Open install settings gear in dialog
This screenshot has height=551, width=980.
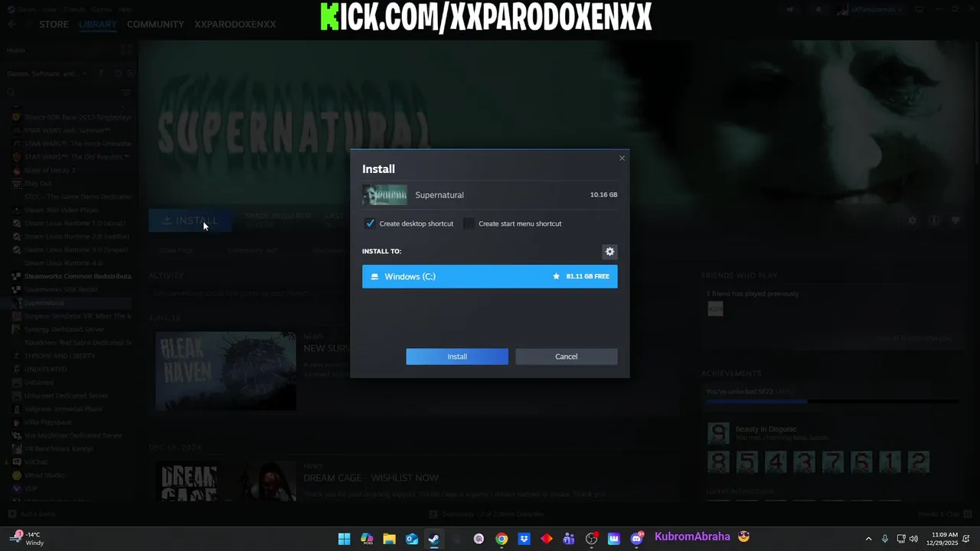pos(610,252)
